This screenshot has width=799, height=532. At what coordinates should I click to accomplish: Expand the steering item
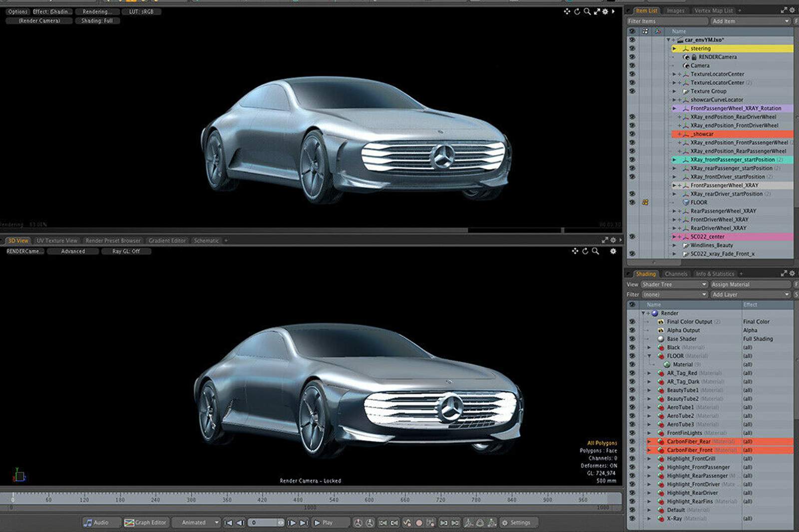pyautogui.click(x=674, y=48)
